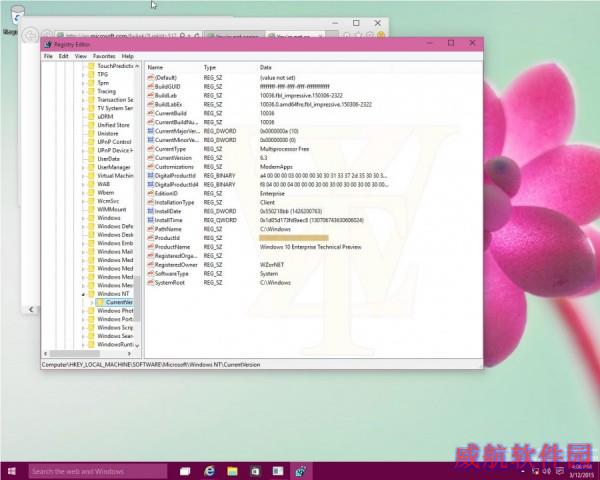Open the View menu in Registry Editor
This screenshot has width=600, height=480.
80,56
